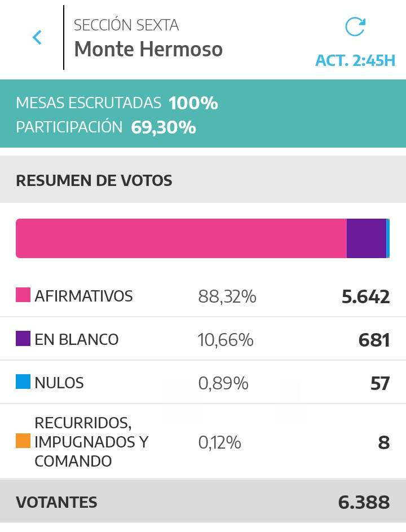Screen dimensions: 406x532
Task: Click the blue Nulos legend square
Action: 23,382
